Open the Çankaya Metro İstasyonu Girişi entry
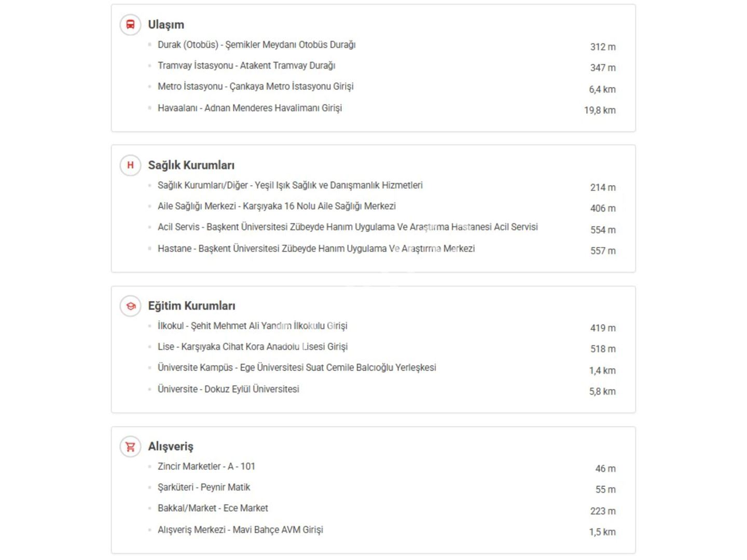This screenshot has height=560, width=747. click(255, 87)
